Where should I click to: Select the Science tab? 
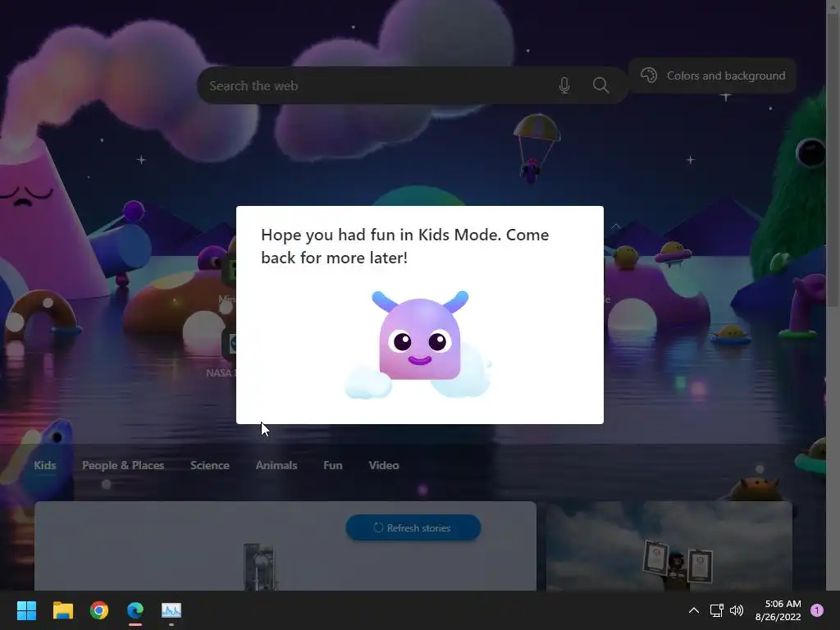(209, 465)
